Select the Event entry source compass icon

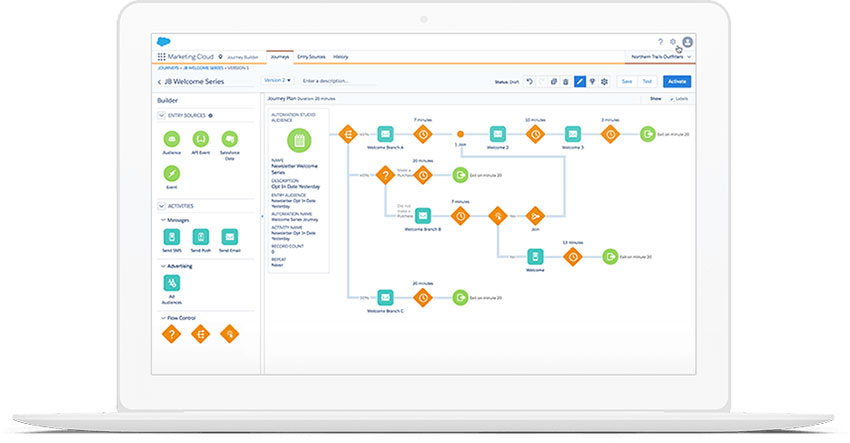point(172,174)
